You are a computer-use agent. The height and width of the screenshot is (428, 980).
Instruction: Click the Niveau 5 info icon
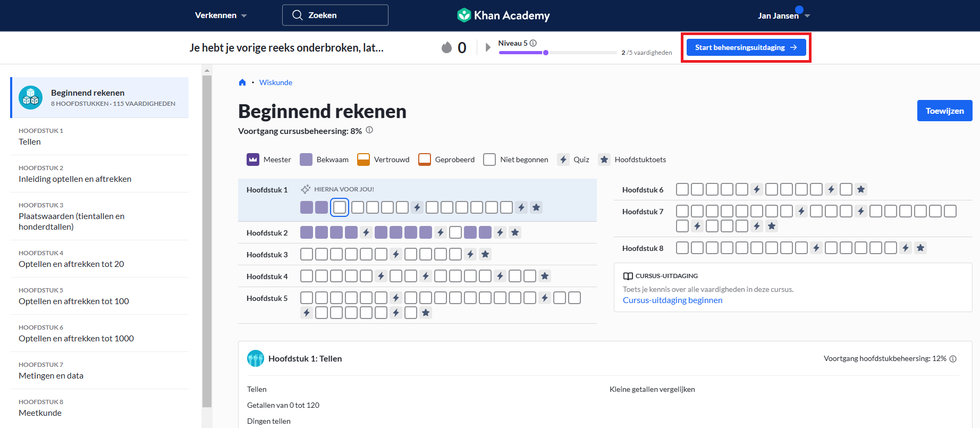pos(533,43)
